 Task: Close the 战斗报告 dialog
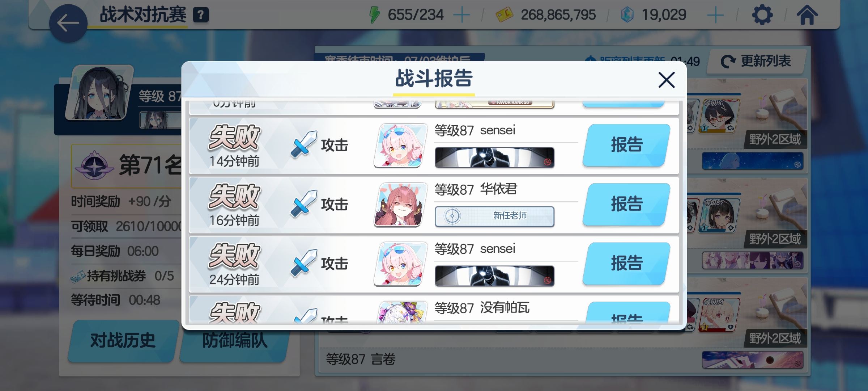coord(667,80)
